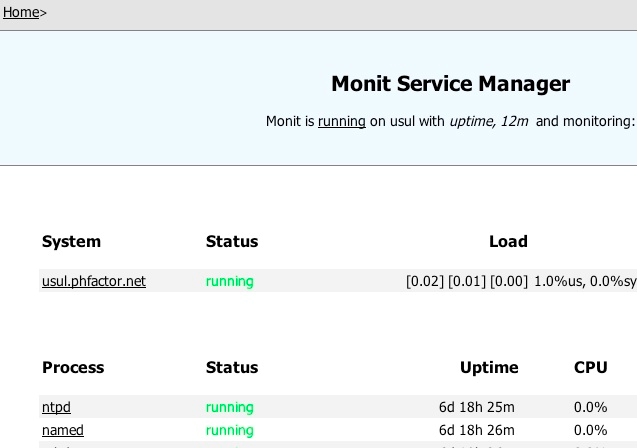Click the Process column header

(x=73, y=368)
